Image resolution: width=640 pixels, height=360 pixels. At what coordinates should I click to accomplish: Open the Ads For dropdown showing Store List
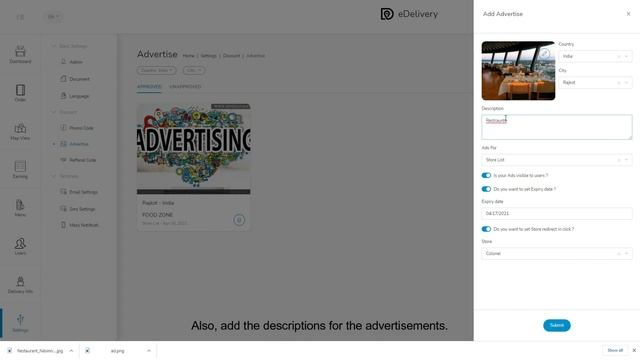(557, 160)
